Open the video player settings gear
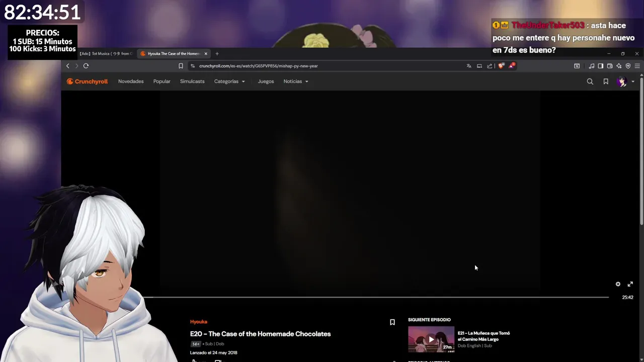 (x=618, y=284)
